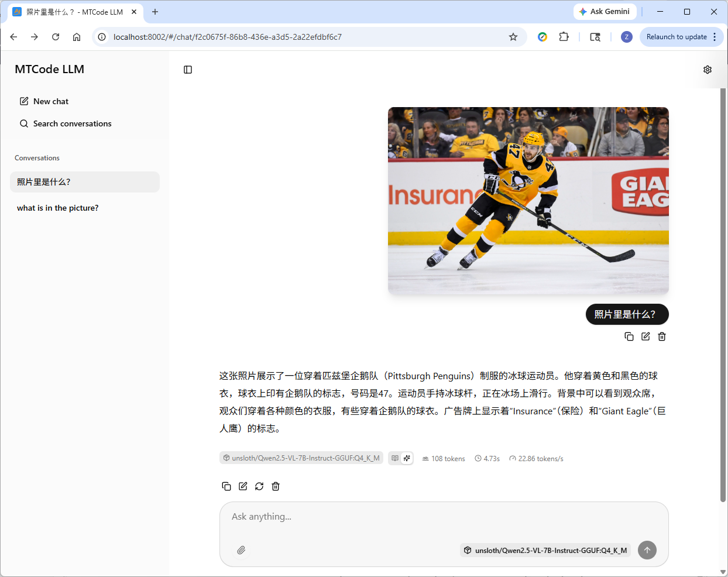
Task: Open model selector in the input box
Action: coord(545,550)
